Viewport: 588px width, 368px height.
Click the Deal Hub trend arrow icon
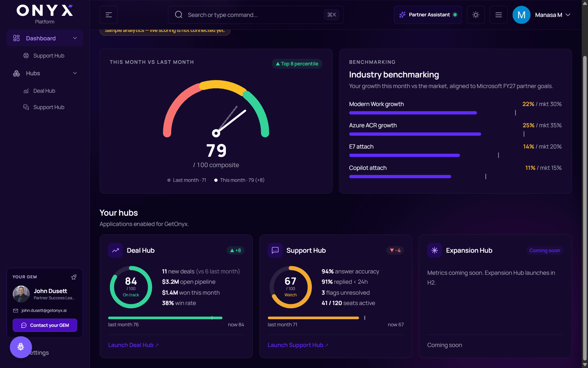(x=115, y=250)
